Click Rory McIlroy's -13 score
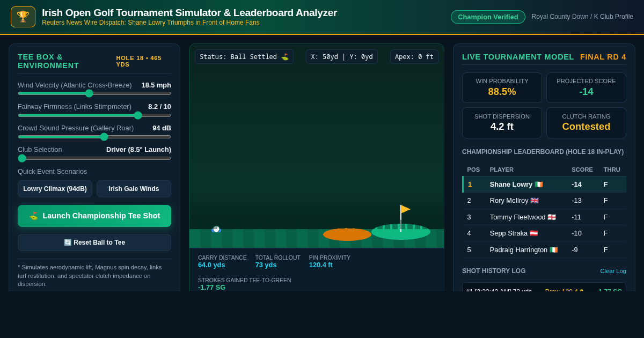Screen dimensions: 644x338 tap(576, 201)
